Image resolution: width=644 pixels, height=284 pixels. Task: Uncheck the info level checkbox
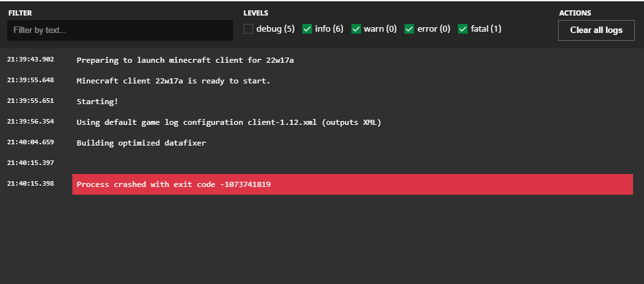(307, 28)
